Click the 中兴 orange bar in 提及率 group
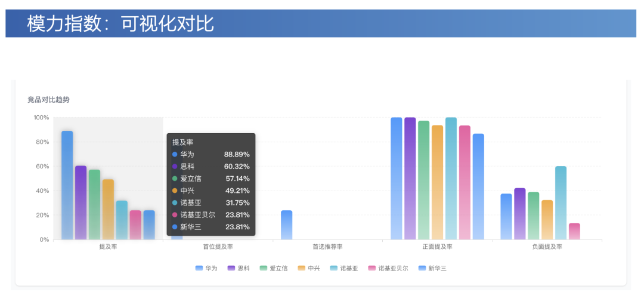 (108, 210)
